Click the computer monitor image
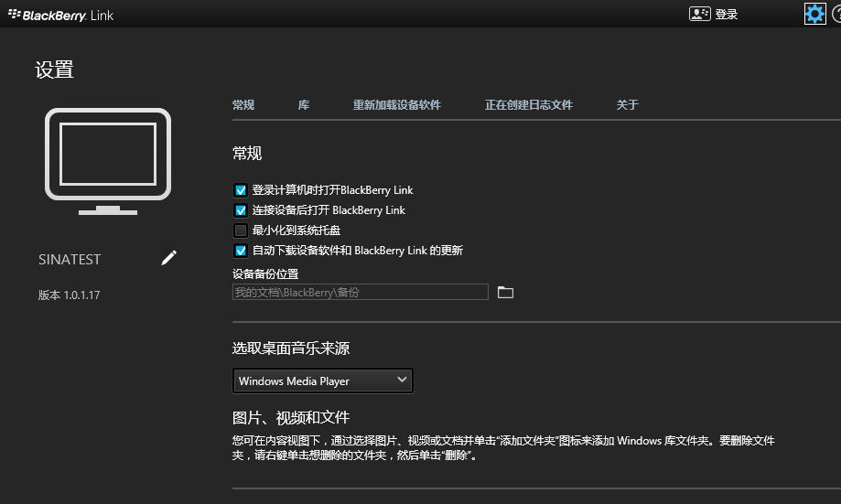This screenshot has height=504, width=841. (x=108, y=161)
